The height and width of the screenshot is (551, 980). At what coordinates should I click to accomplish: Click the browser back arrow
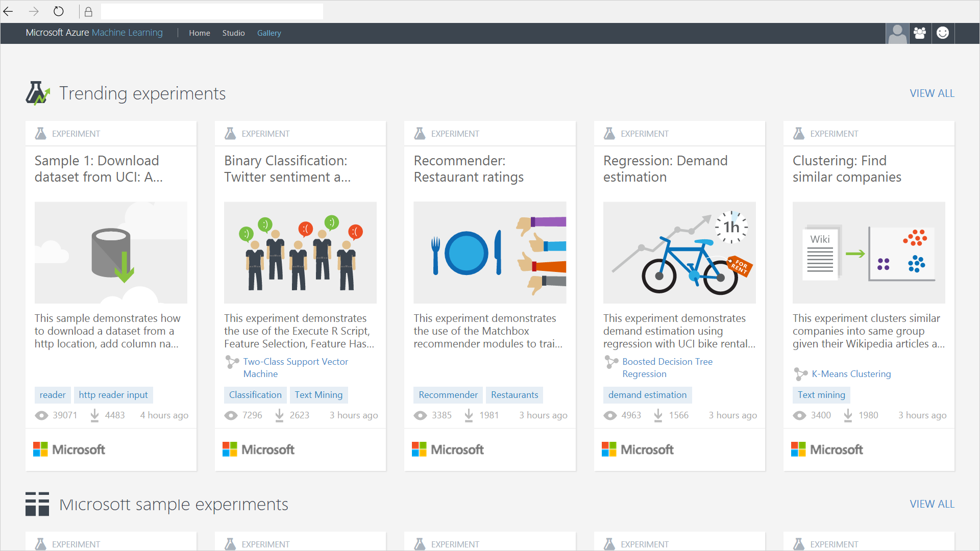point(8,11)
